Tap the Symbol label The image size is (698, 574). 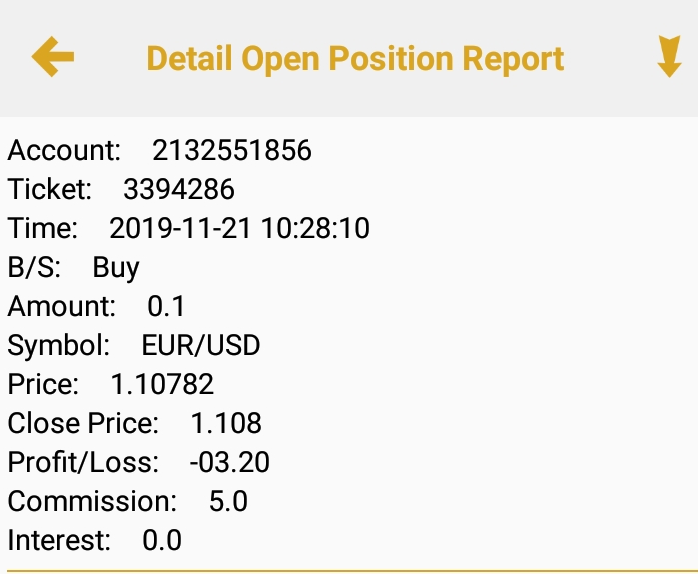[59, 346]
